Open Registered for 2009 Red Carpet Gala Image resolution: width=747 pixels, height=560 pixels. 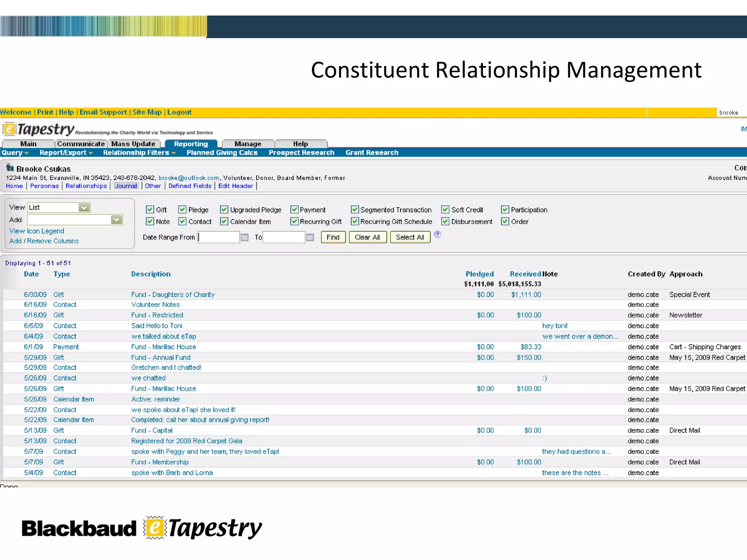tap(187, 441)
